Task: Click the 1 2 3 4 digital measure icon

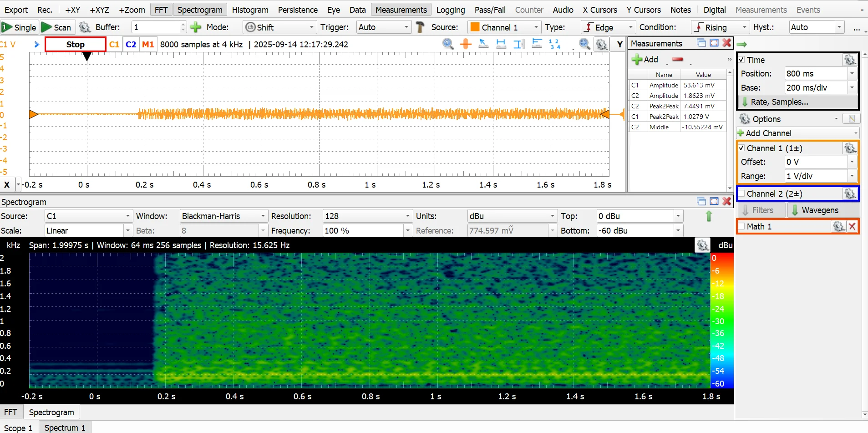Action: [554, 44]
